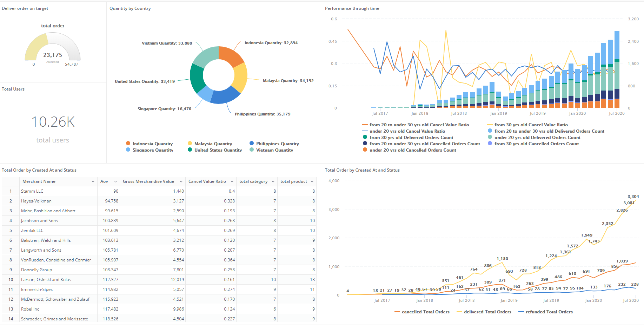Click the Performance through time chart title

pyautogui.click(x=352, y=8)
